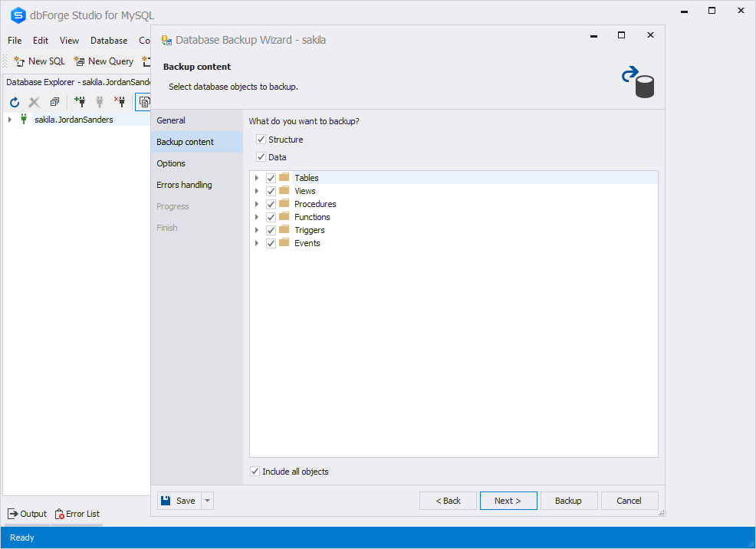Open the View menu
The height and width of the screenshot is (549, 756).
[70, 41]
